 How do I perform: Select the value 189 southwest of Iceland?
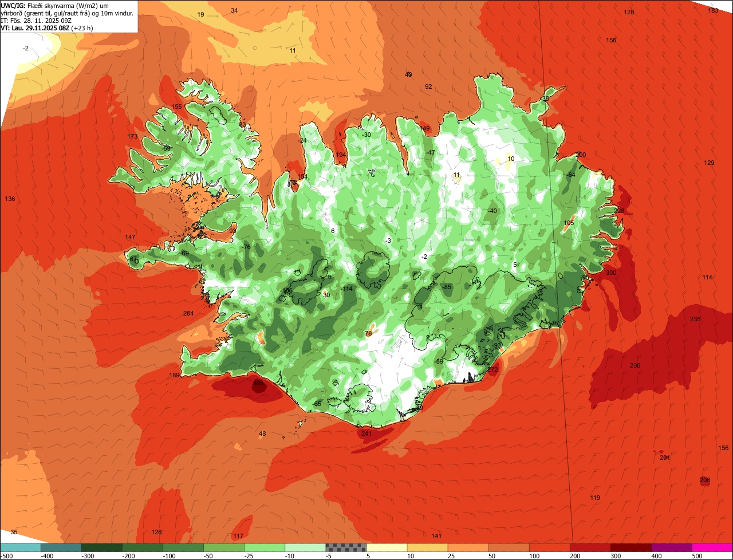point(175,375)
